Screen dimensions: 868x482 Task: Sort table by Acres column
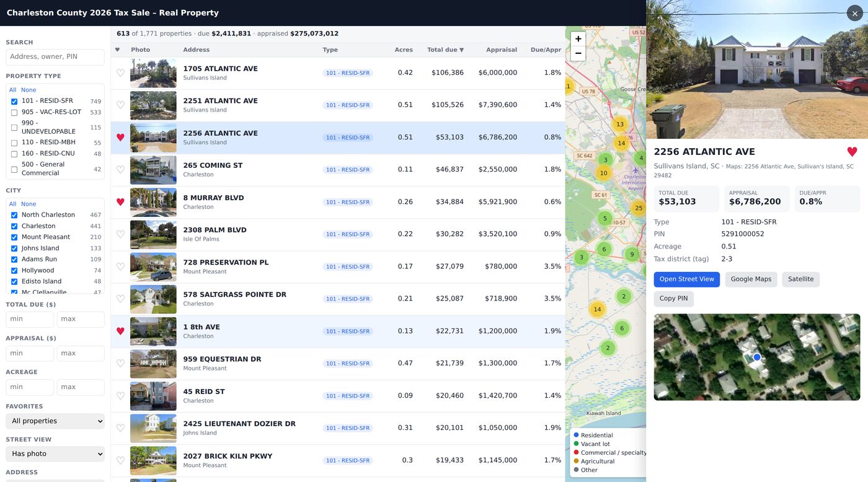click(404, 50)
